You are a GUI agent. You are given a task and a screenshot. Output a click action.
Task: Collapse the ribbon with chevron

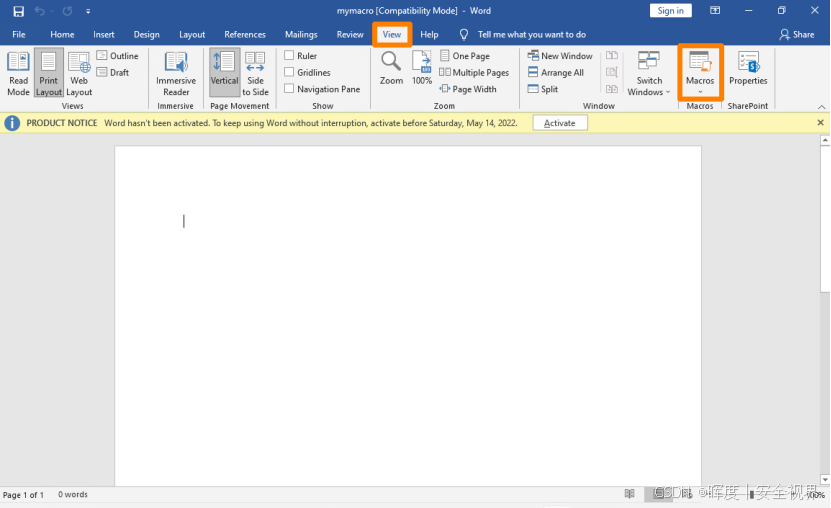pyautogui.click(x=821, y=107)
